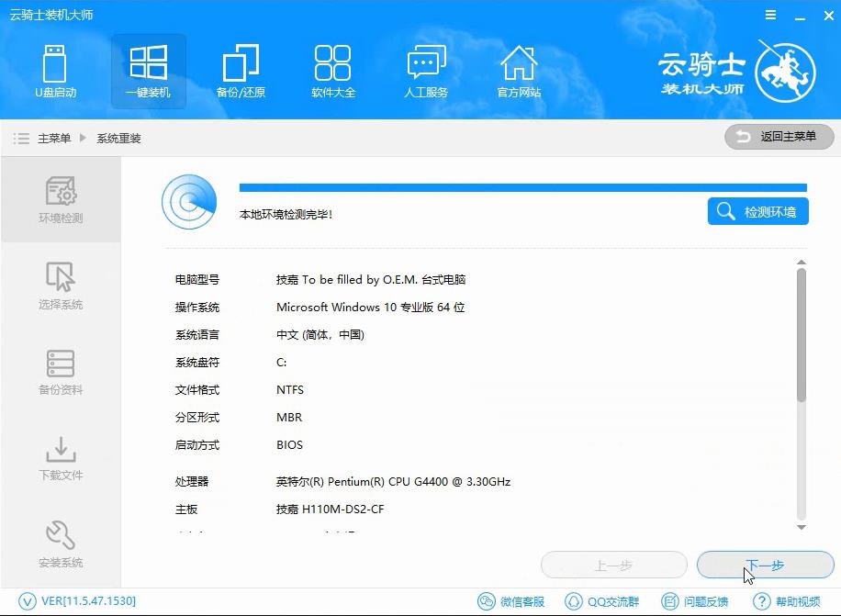Click the 环境检测 environment check icon
This screenshot has width=841, height=616.
coord(60,200)
